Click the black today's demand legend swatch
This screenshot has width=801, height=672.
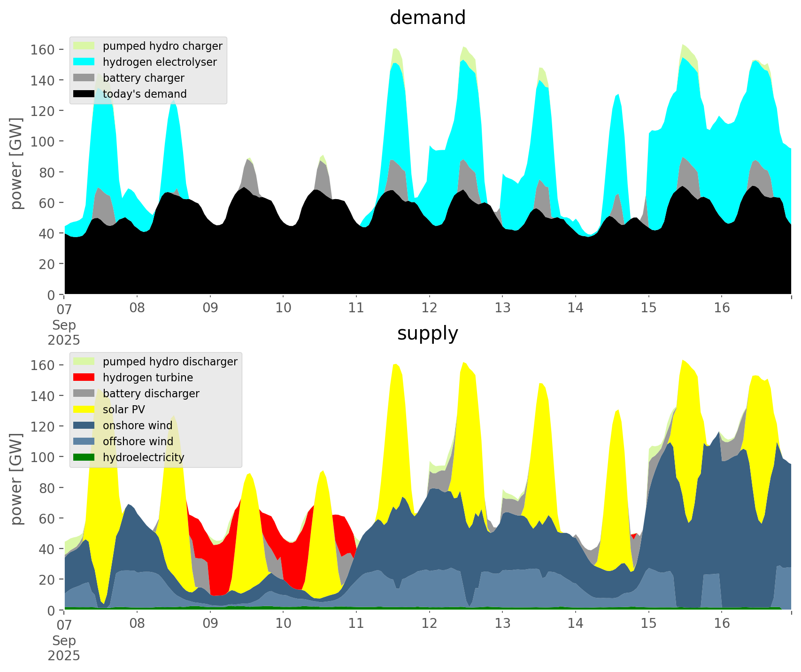[x=84, y=94]
